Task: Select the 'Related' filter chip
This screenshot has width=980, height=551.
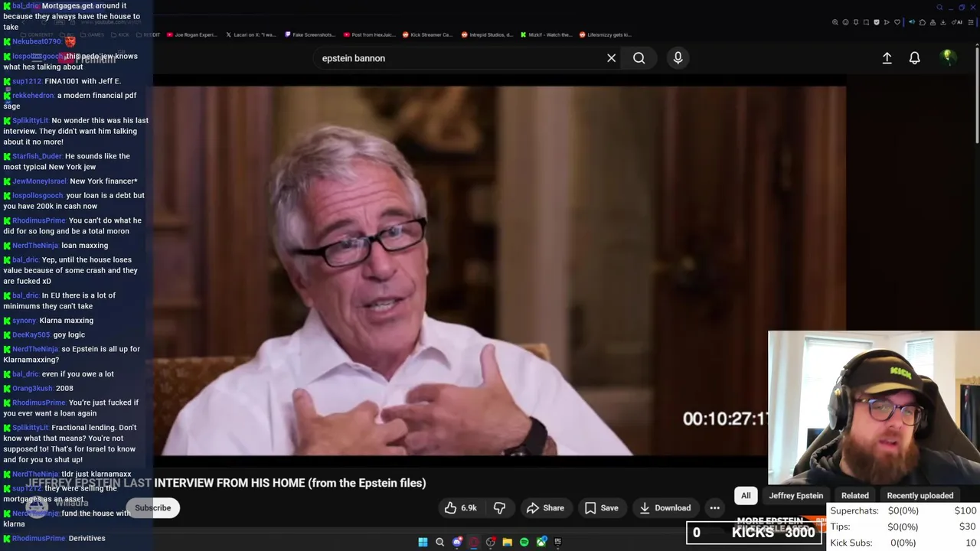Action: 855,496
